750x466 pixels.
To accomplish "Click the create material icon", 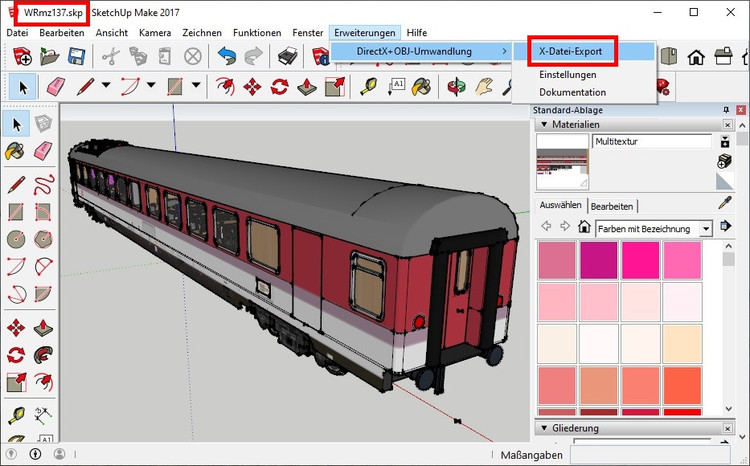I will [725, 161].
